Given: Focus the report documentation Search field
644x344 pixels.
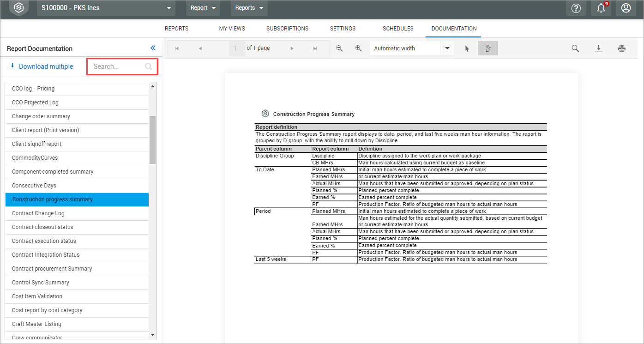Looking at the screenshot, I should pos(118,66).
